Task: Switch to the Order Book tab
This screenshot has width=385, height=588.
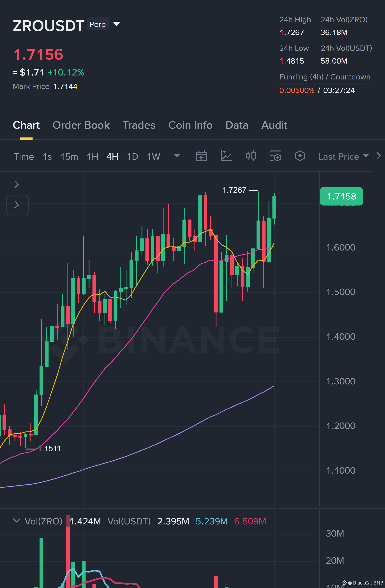Action: 81,125
